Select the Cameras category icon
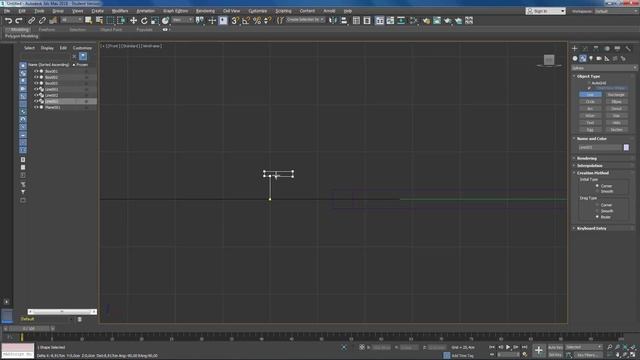 click(x=599, y=59)
